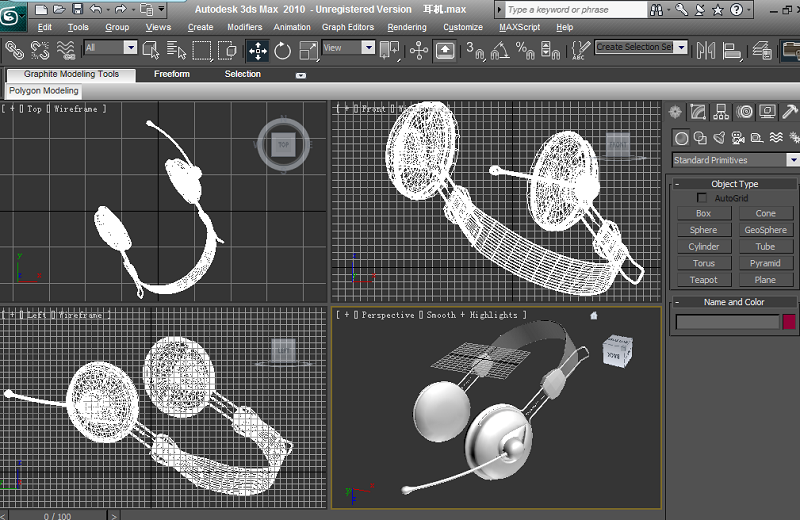Viewport: 800px width, 520px height.
Task: Open the Utilities hammer panel tab
Action: (790, 112)
